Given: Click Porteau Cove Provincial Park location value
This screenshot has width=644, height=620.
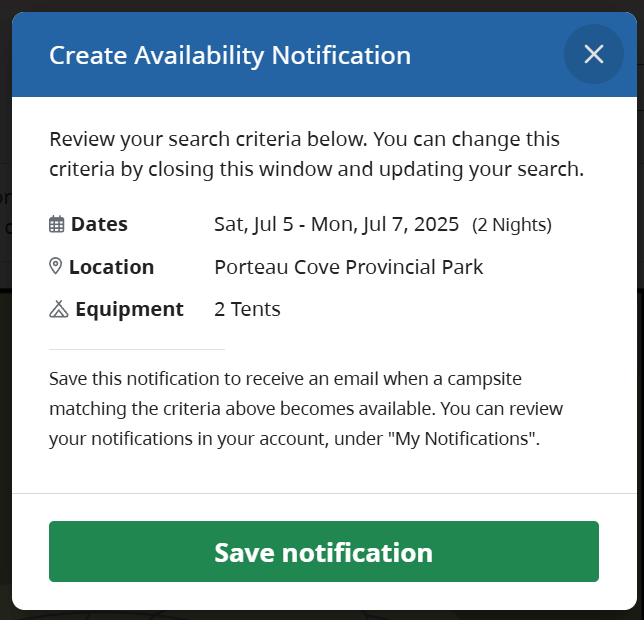Looking at the screenshot, I should pyautogui.click(x=349, y=267).
